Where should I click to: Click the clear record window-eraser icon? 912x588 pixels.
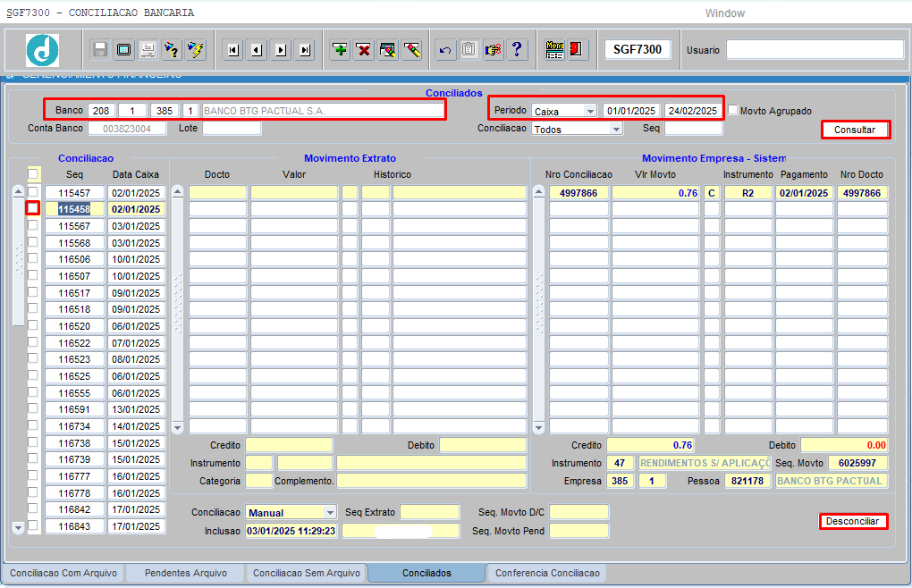(x=388, y=50)
